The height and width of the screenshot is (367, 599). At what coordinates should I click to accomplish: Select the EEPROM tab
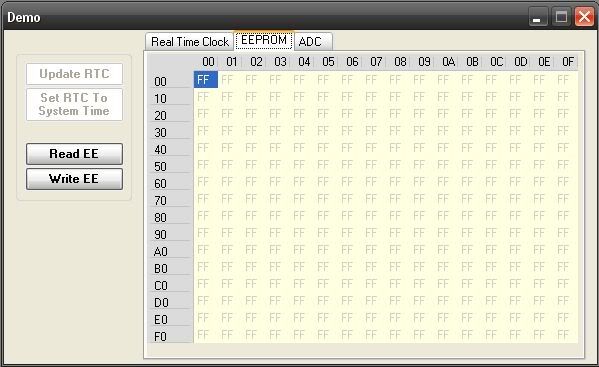coord(264,40)
